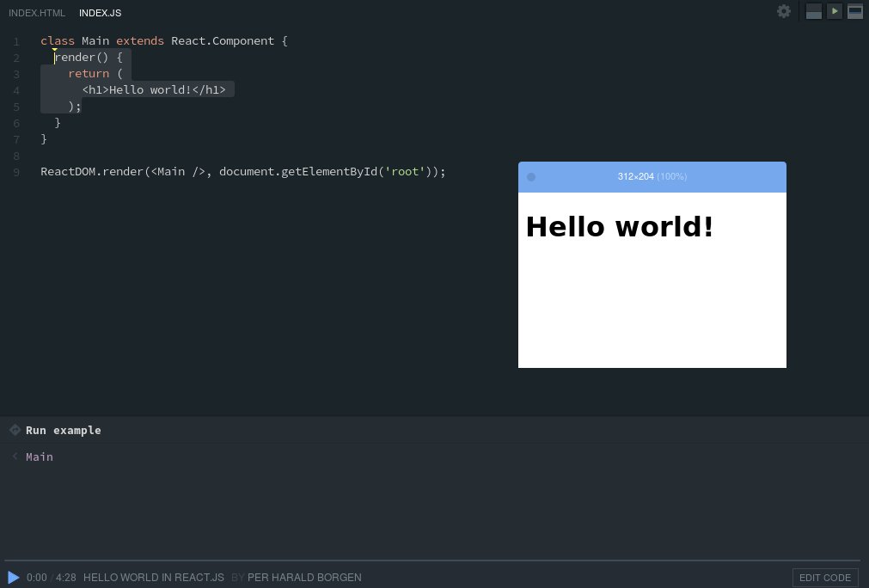Screen dimensions: 869x588
Task: Click the render() method text
Action: [89, 57]
